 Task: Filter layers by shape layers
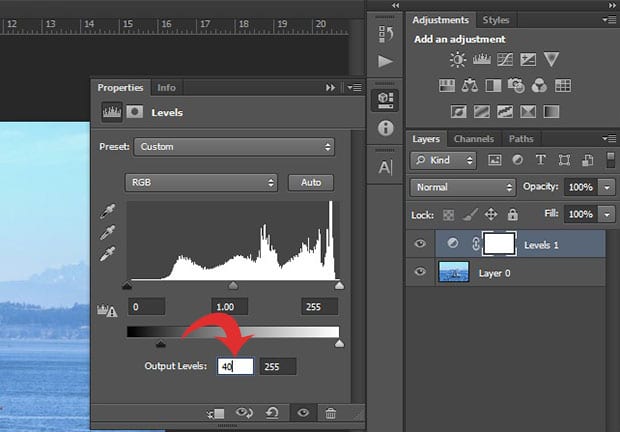(564, 160)
